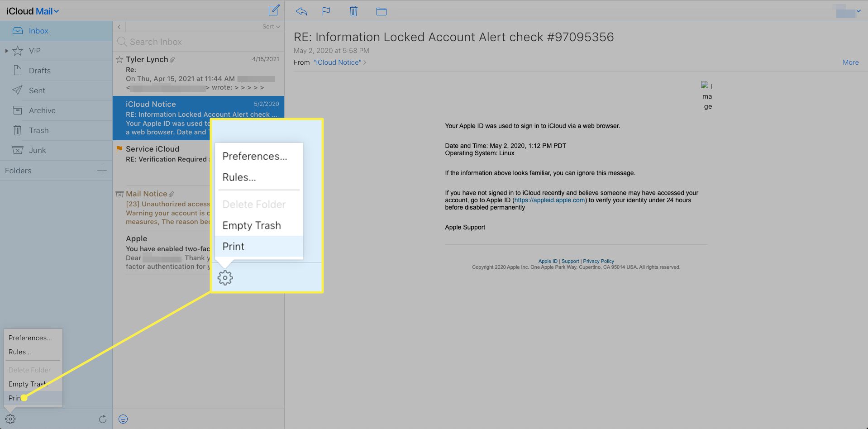This screenshot has height=429, width=868.
Task: Open the Junk folder
Action: (x=56, y=150)
